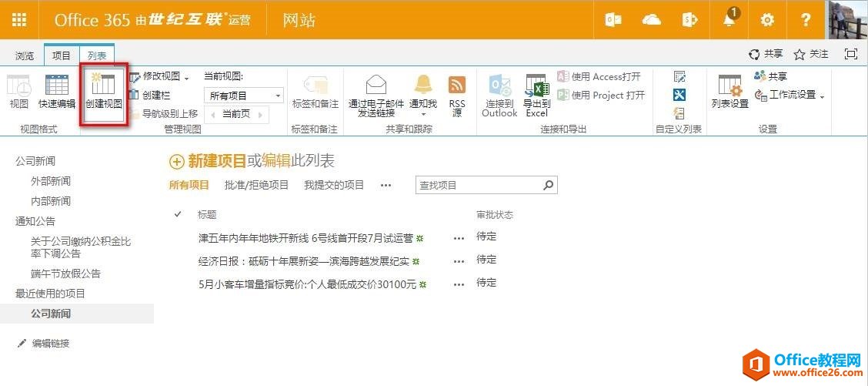Open OneDrive cloud icon in header
Viewport: 868px width, 386px height.
pyautogui.click(x=652, y=21)
